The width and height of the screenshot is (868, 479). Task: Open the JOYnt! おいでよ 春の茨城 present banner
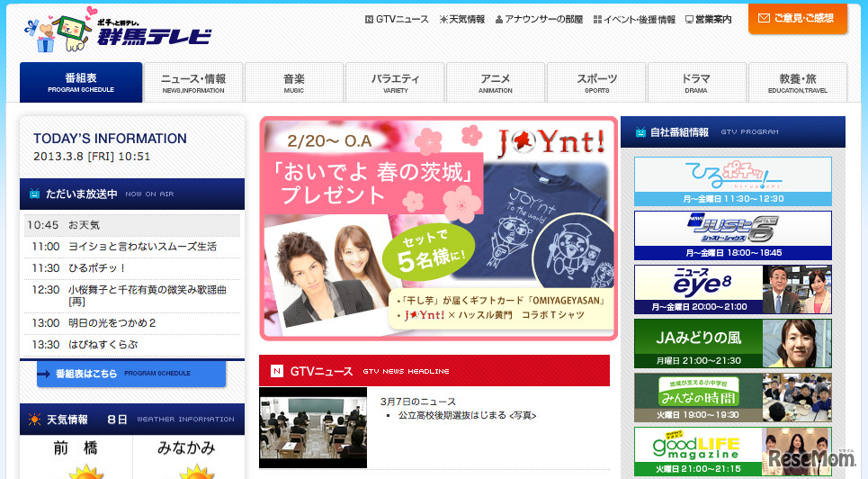click(438, 229)
